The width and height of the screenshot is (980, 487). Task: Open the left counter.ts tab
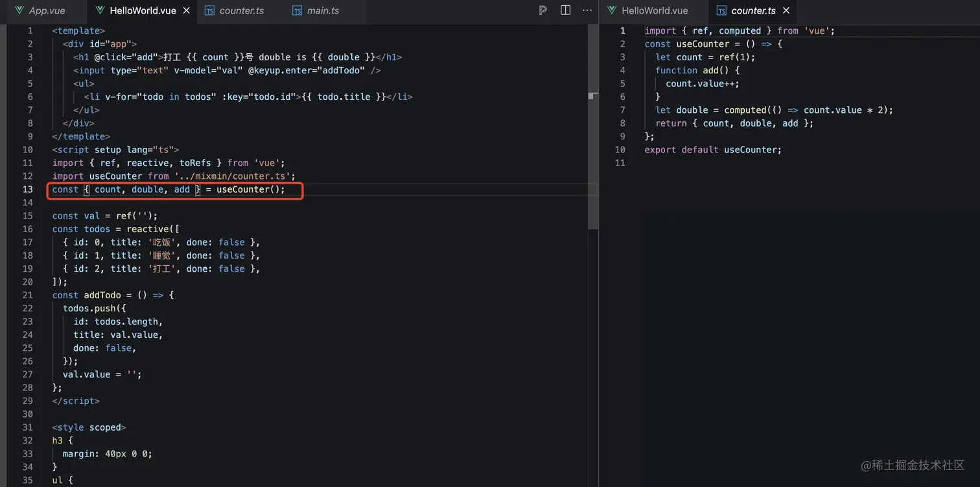click(x=241, y=11)
